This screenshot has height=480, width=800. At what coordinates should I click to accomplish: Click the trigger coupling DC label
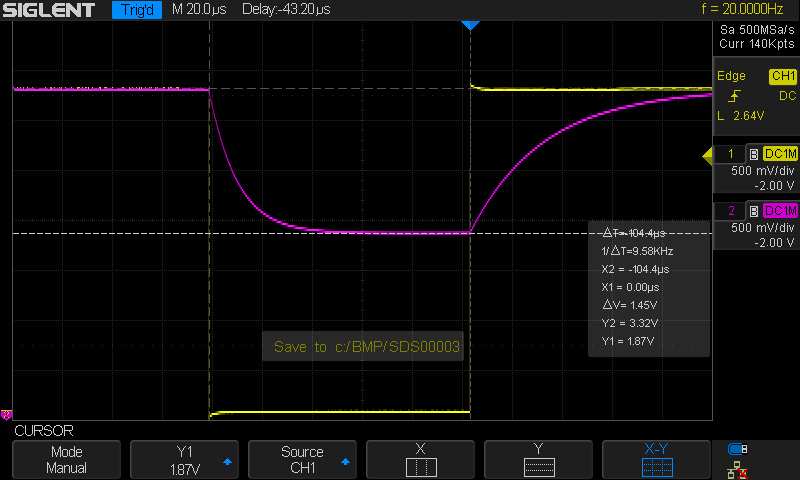pos(787,96)
